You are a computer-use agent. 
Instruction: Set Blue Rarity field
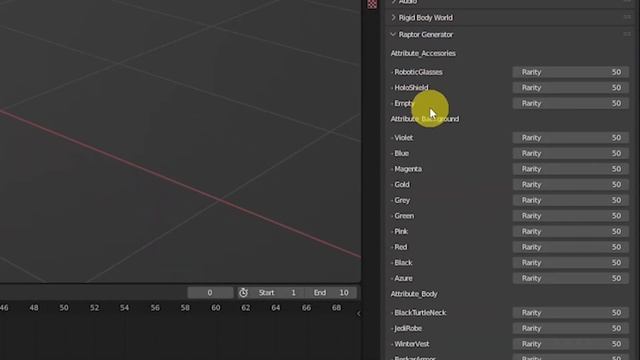point(571,153)
